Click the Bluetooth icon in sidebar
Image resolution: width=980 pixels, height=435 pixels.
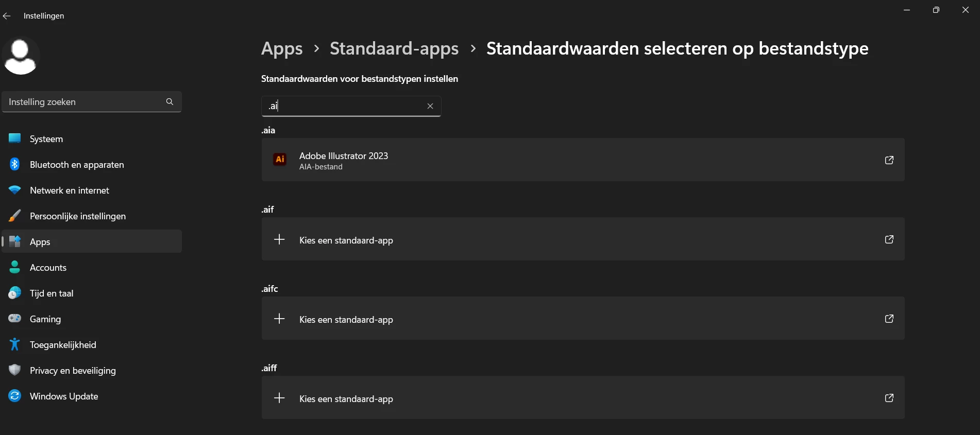click(x=15, y=164)
